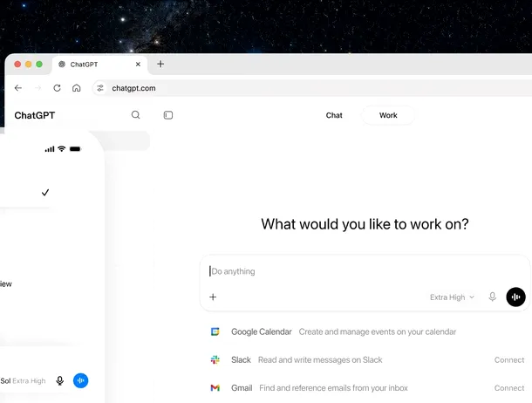Viewport: 532px width, 403px height.
Task: Toggle the sidebar panel icon
Action: point(168,115)
